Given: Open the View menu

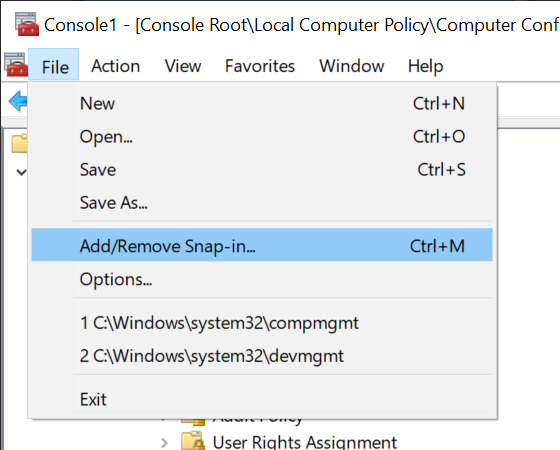Looking at the screenshot, I should [183, 66].
